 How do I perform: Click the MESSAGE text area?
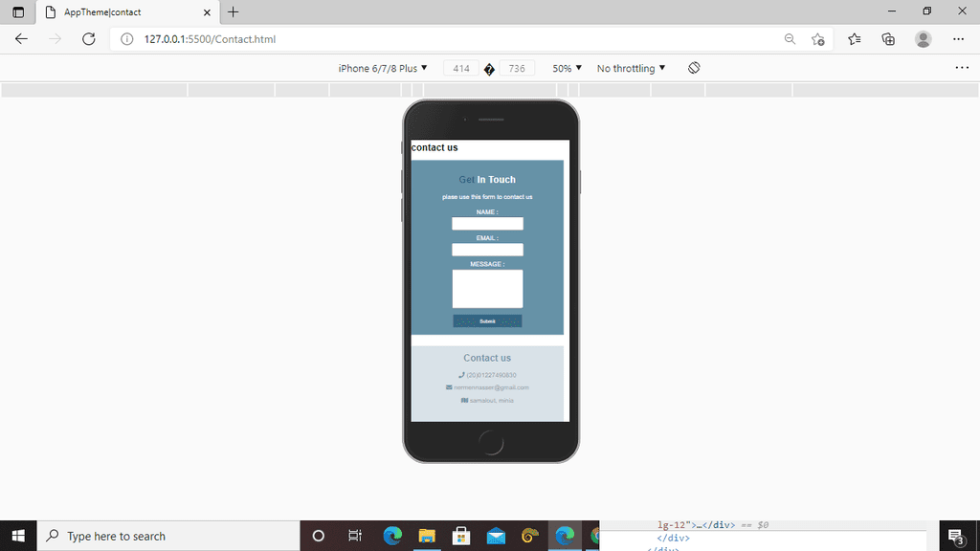(487, 289)
